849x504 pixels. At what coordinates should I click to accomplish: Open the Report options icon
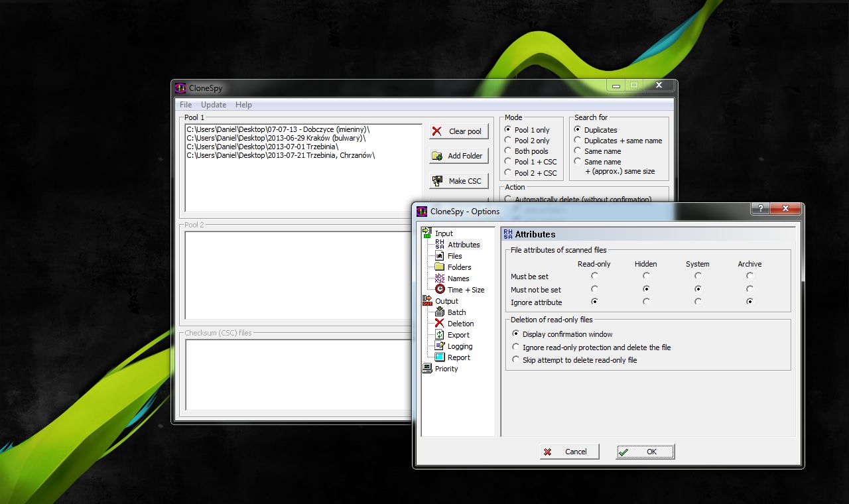pyautogui.click(x=440, y=357)
